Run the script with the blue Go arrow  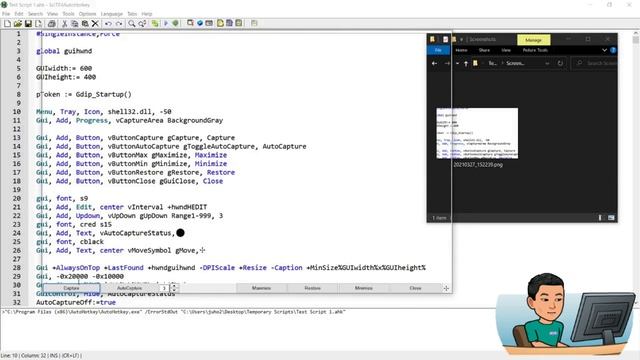[166, 24]
